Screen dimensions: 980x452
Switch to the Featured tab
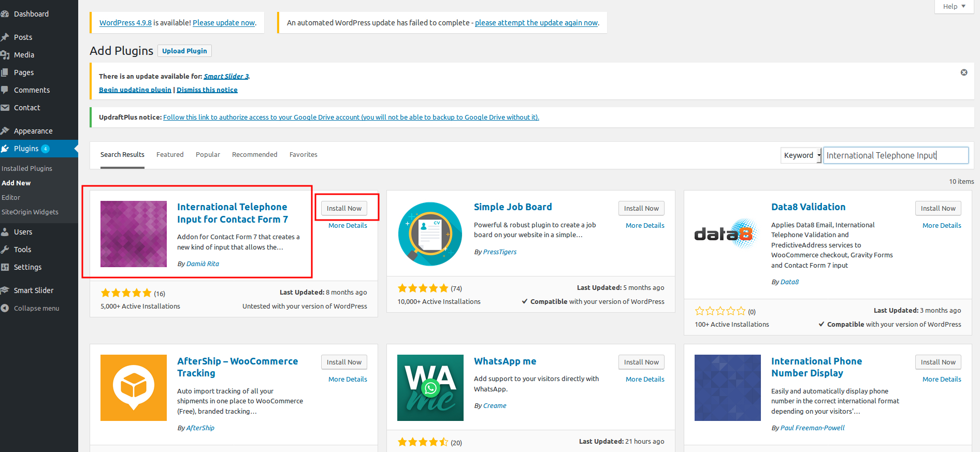coord(170,155)
